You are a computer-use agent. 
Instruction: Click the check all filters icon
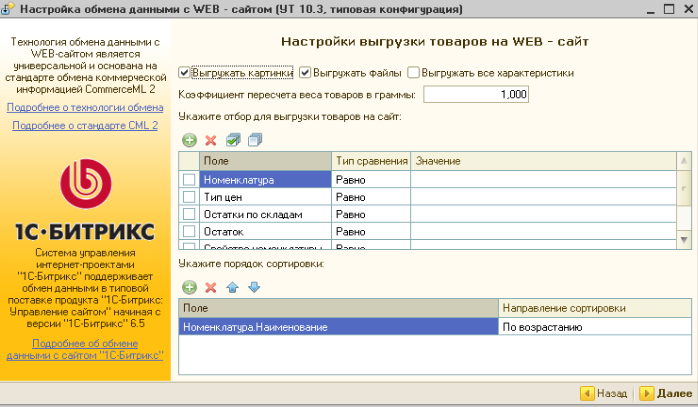(232, 140)
